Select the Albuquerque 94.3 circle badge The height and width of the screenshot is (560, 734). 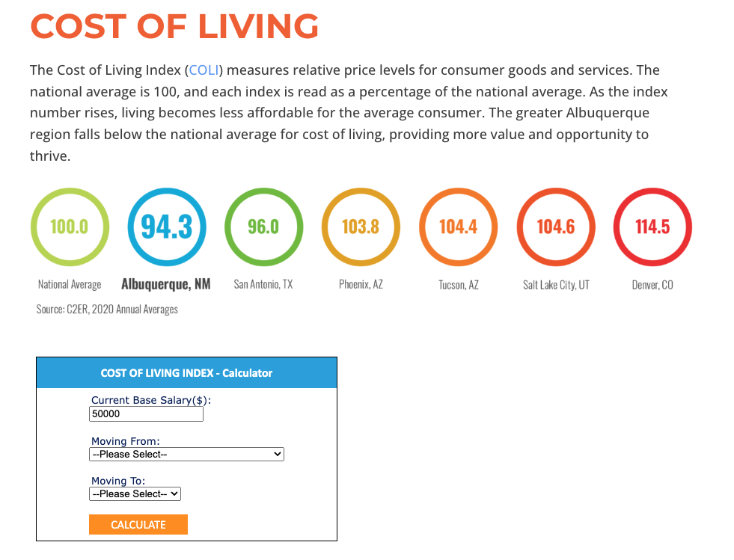tap(167, 227)
